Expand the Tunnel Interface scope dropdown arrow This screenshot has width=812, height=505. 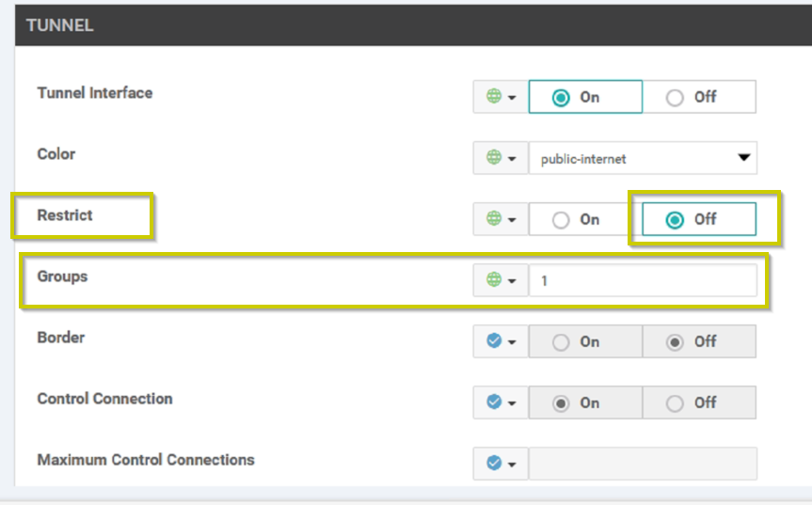click(x=512, y=98)
